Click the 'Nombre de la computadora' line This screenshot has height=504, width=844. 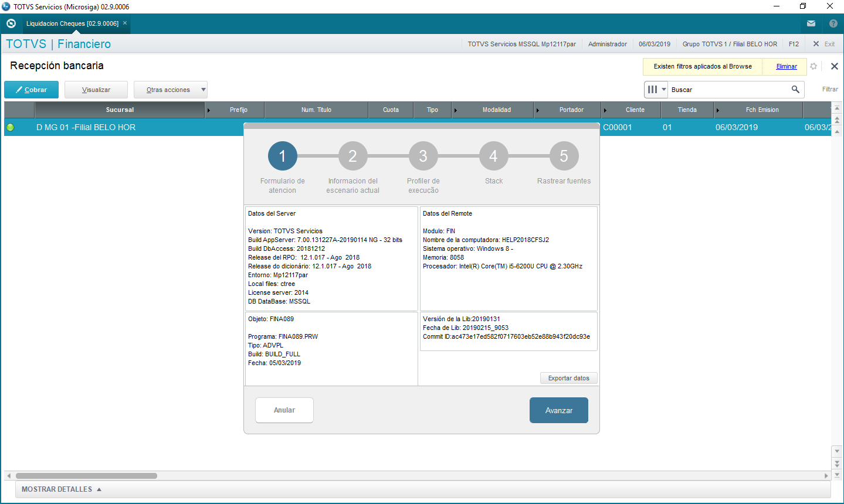coord(486,240)
